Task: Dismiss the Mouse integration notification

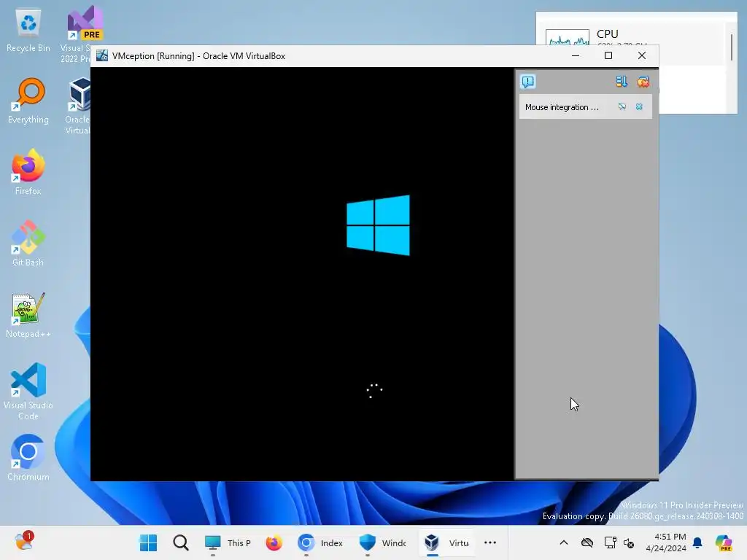Action: coord(639,106)
